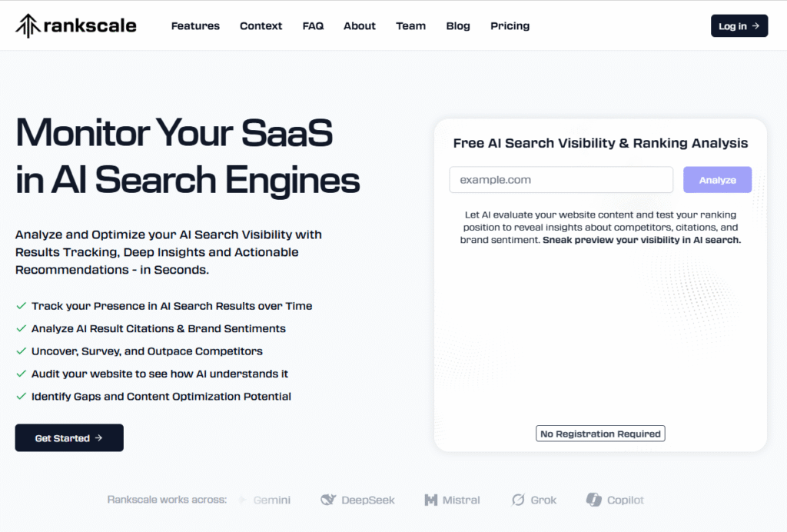Screen dimensions: 787x532
Task: Click the Copilot logo icon
Action: click(594, 500)
